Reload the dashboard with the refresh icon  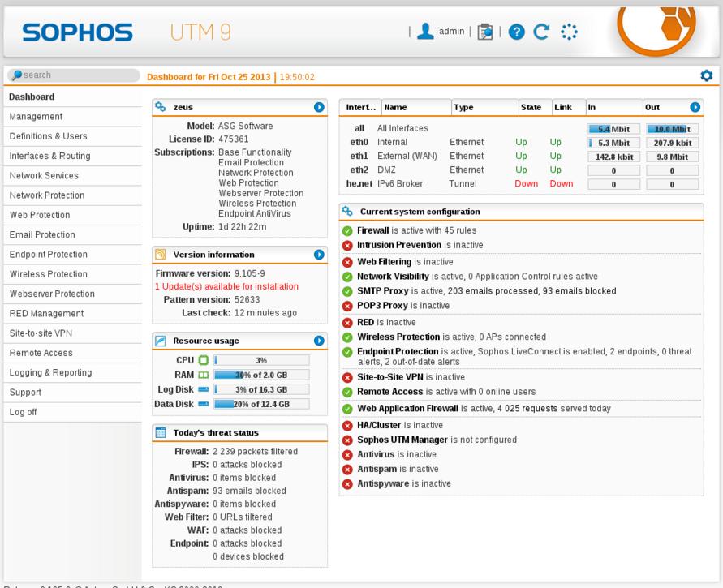(541, 32)
